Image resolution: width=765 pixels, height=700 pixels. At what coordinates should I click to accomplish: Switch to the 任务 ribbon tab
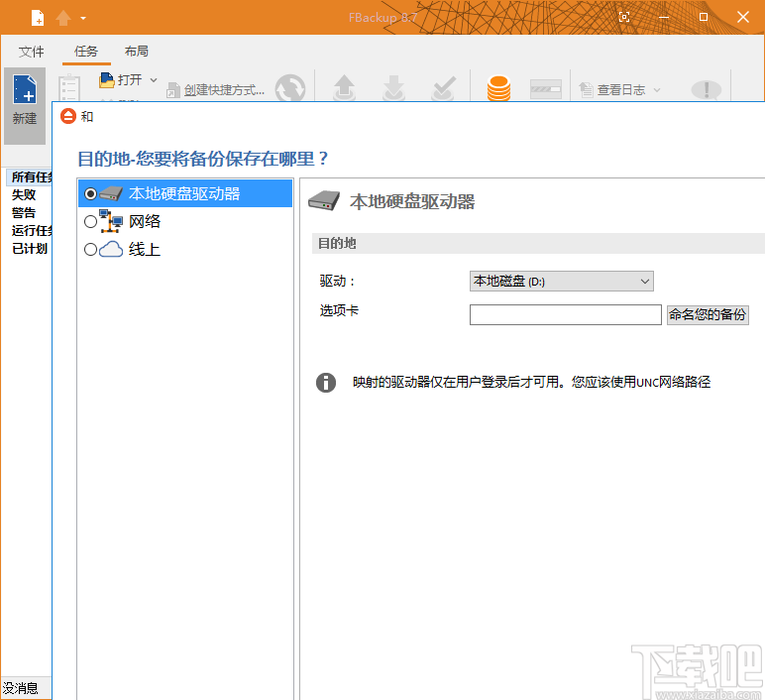[x=86, y=52]
